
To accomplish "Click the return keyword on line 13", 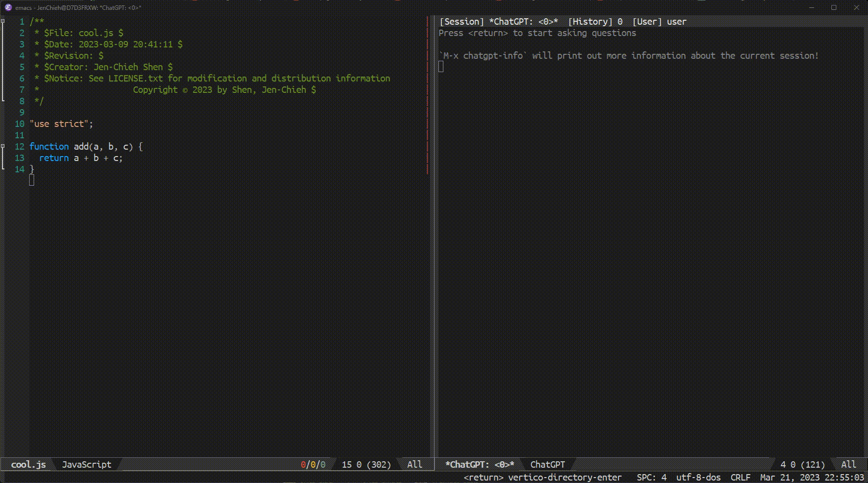I will point(54,158).
